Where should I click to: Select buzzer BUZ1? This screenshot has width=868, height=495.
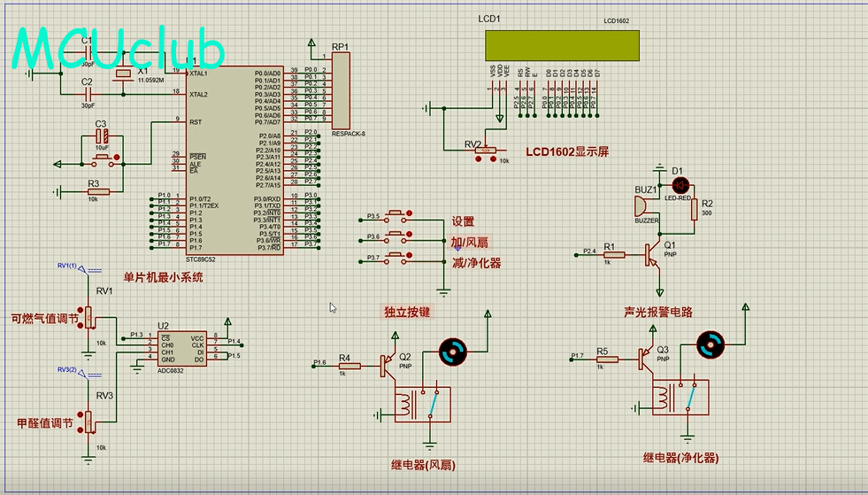click(641, 206)
